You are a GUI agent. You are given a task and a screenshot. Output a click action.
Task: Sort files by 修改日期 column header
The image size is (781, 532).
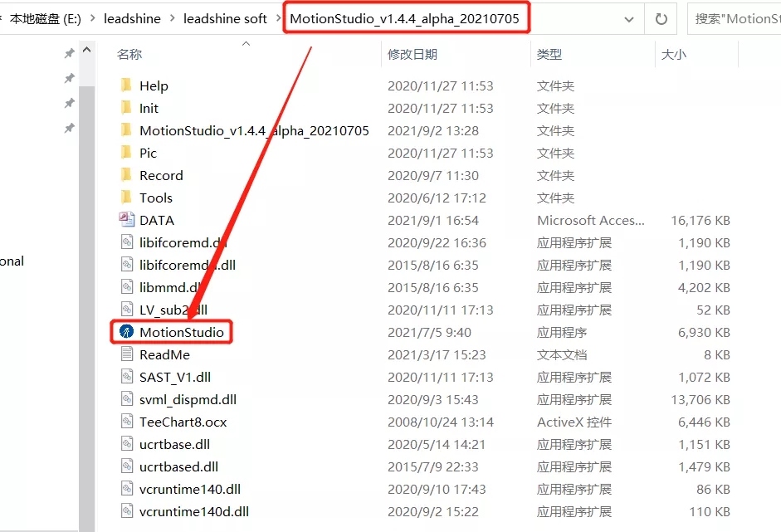pos(412,54)
